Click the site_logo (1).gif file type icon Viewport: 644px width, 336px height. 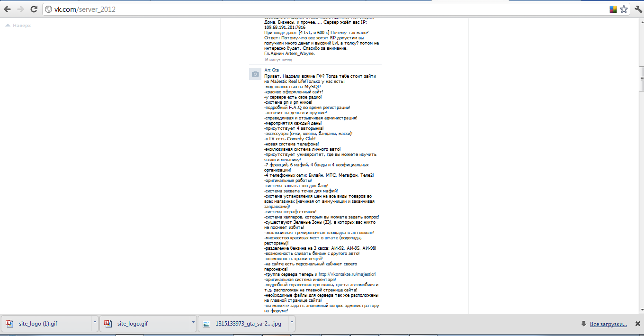(9, 324)
